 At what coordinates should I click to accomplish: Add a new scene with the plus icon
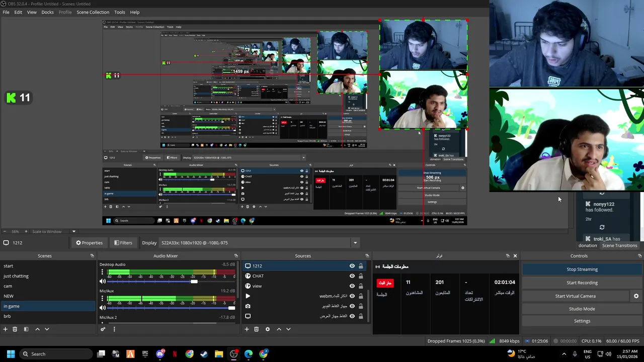tap(5, 329)
